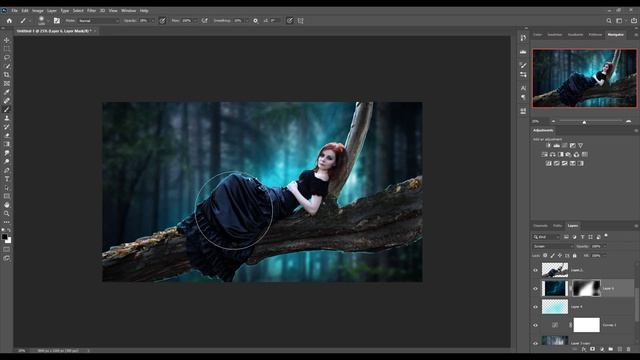This screenshot has width=640, height=360.
Task: Toggle layer filtering switch
Action: (x=606, y=236)
